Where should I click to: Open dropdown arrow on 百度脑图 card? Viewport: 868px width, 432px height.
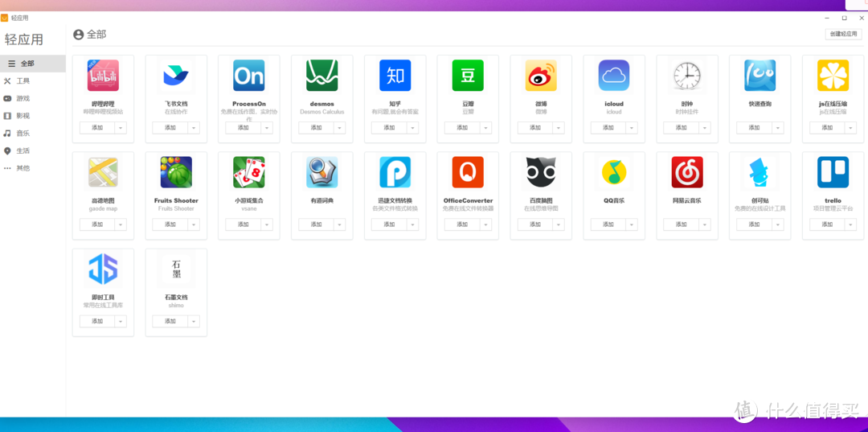(x=559, y=225)
